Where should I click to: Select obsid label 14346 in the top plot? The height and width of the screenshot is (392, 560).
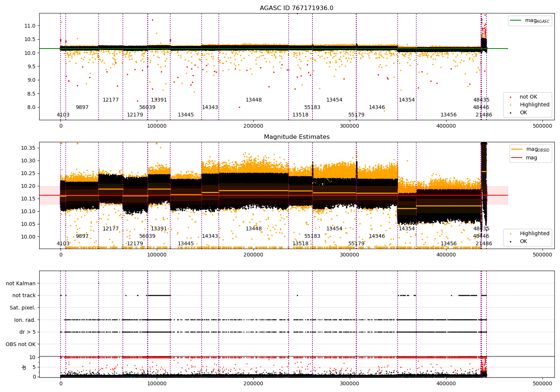(x=377, y=108)
